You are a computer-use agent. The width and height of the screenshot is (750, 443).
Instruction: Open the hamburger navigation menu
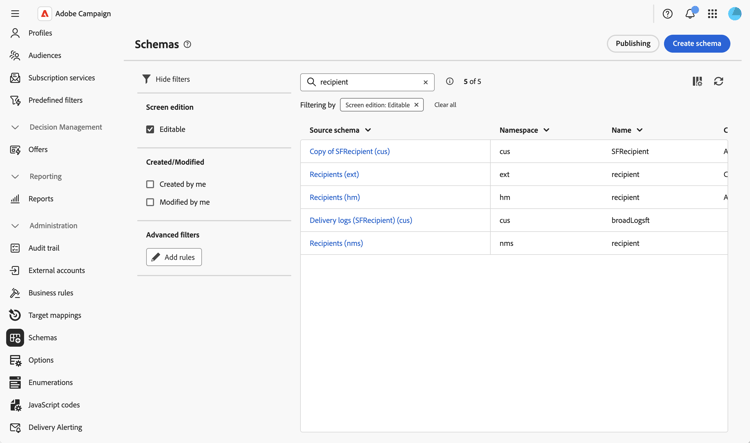(15, 14)
